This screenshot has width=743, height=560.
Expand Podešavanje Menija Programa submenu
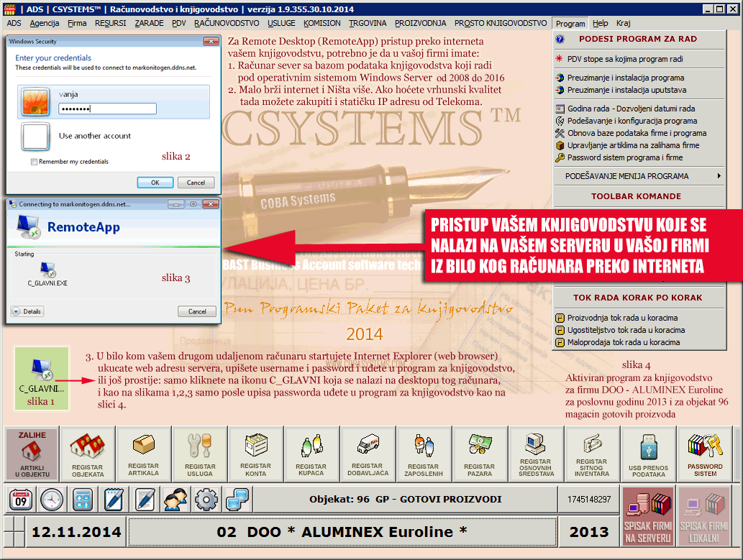tap(639, 176)
